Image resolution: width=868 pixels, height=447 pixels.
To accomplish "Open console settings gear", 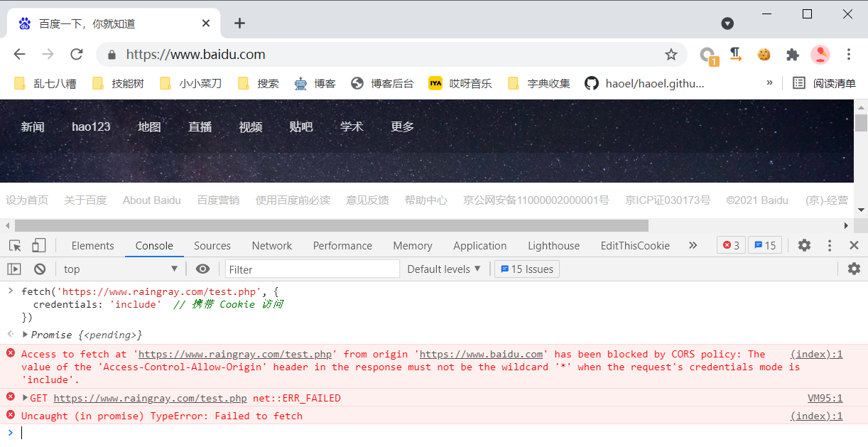I will point(854,269).
